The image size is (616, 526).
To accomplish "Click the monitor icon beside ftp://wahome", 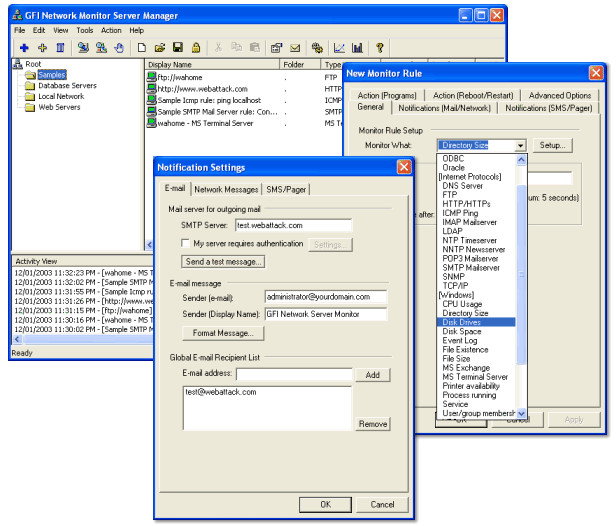I will click(151, 77).
